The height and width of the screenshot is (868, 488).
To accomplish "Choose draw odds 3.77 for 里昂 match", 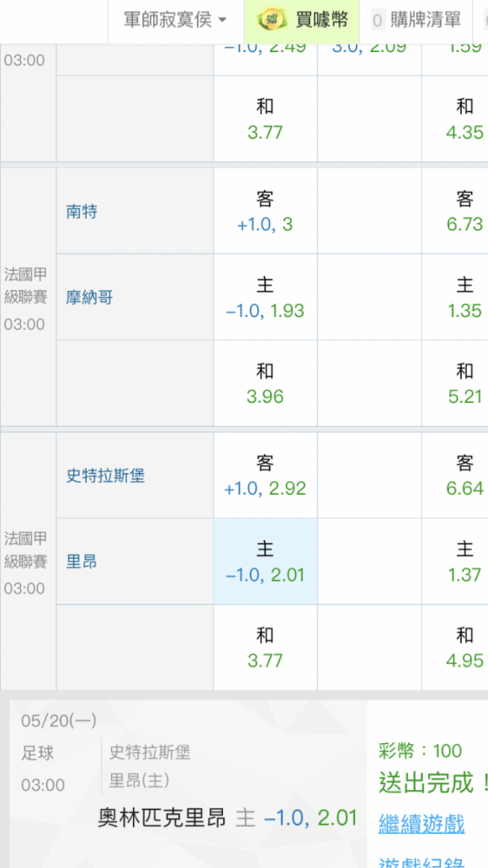I will [266, 648].
